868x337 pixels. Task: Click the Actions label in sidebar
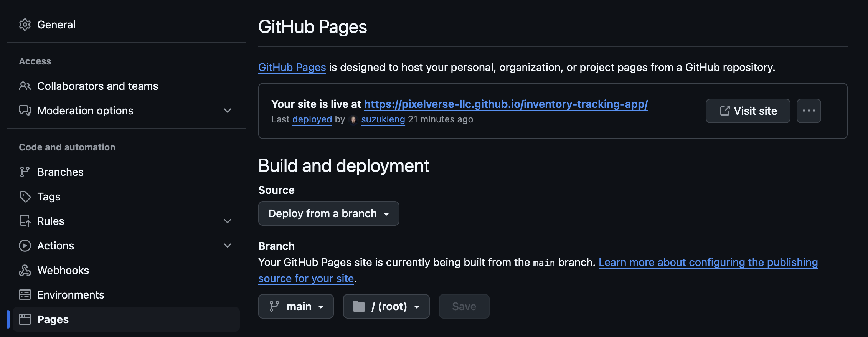coord(56,246)
